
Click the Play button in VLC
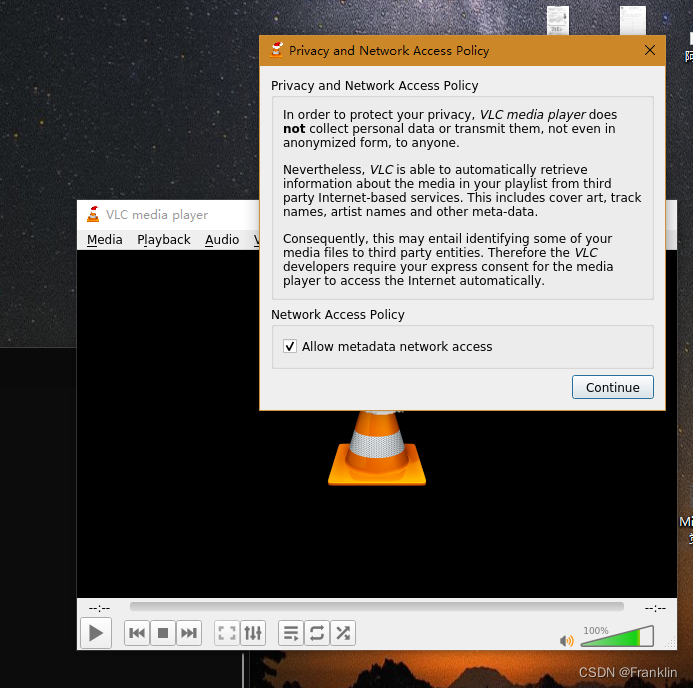[96, 633]
